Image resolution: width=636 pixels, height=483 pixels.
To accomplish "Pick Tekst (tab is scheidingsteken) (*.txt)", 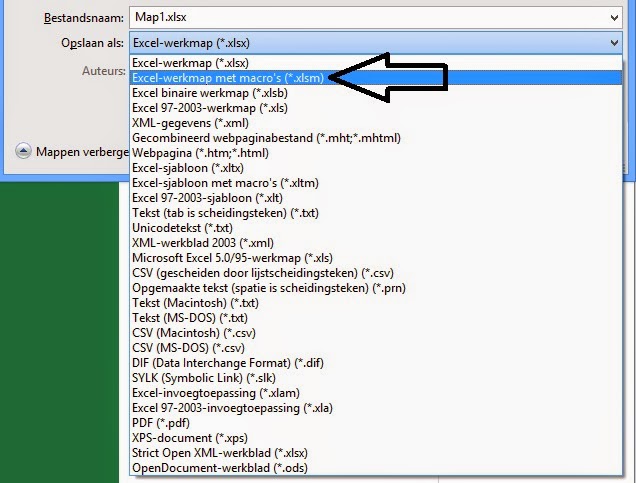I will (376, 213).
